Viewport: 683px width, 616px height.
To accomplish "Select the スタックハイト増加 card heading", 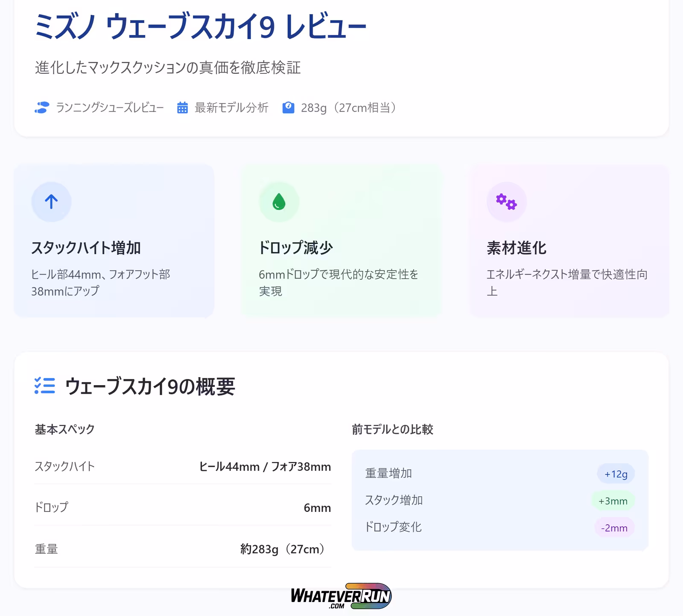I will coord(86,248).
